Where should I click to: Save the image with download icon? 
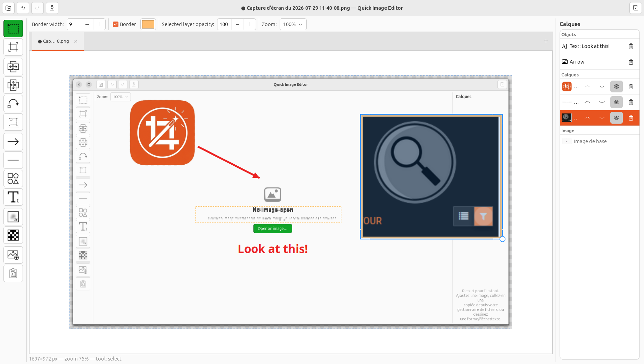pos(52,8)
